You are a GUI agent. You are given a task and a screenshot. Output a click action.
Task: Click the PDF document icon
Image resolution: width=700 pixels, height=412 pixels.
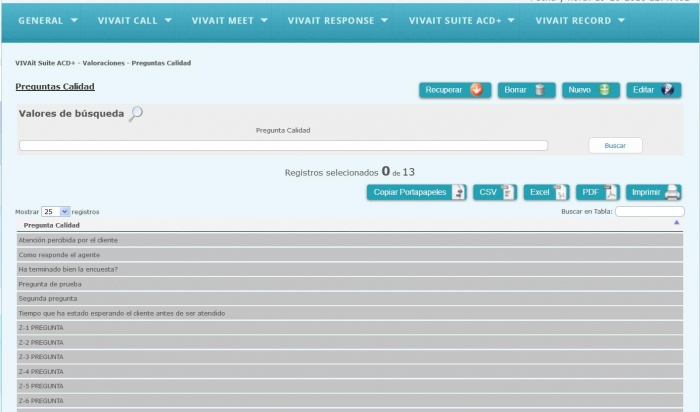pos(611,192)
